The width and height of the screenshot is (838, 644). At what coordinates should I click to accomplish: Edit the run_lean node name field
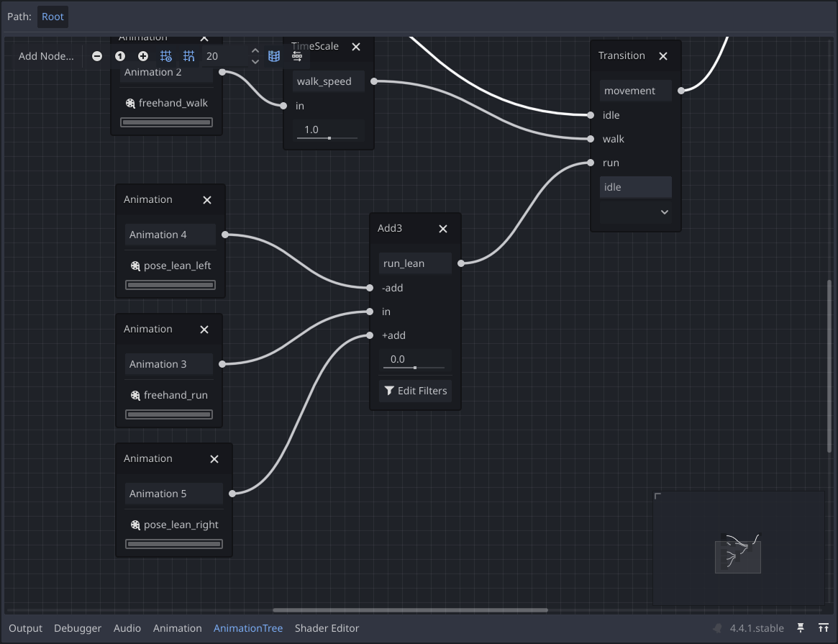click(415, 263)
